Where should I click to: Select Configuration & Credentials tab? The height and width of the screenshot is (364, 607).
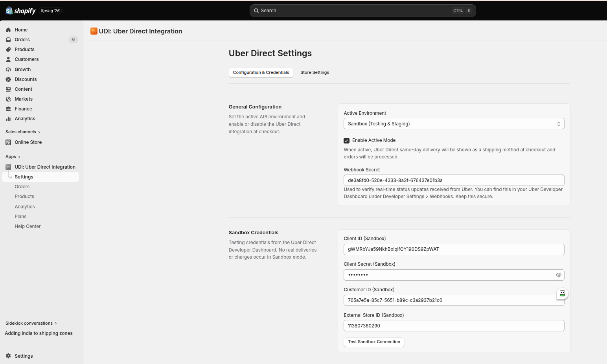pyautogui.click(x=261, y=73)
